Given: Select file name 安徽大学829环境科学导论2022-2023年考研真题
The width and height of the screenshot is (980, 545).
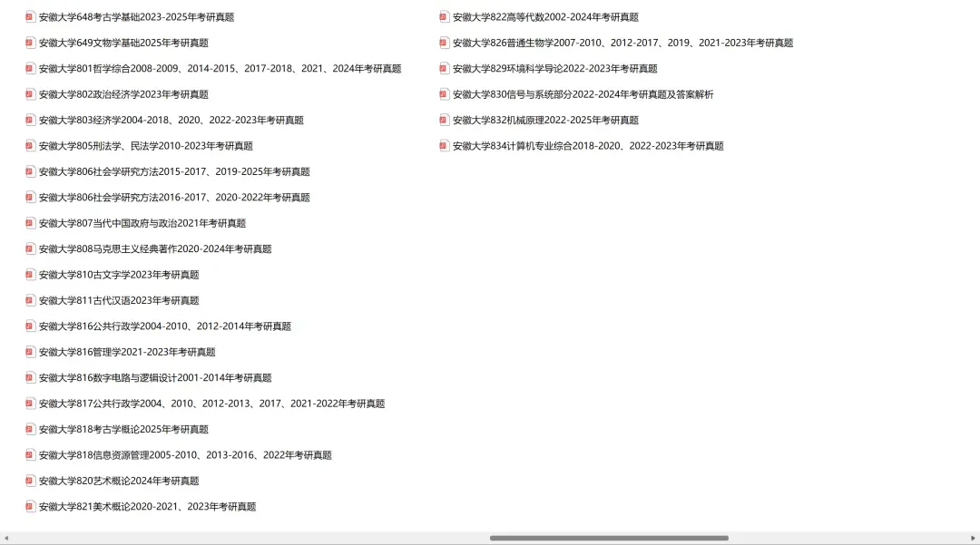Looking at the screenshot, I should (x=555, y=69).
